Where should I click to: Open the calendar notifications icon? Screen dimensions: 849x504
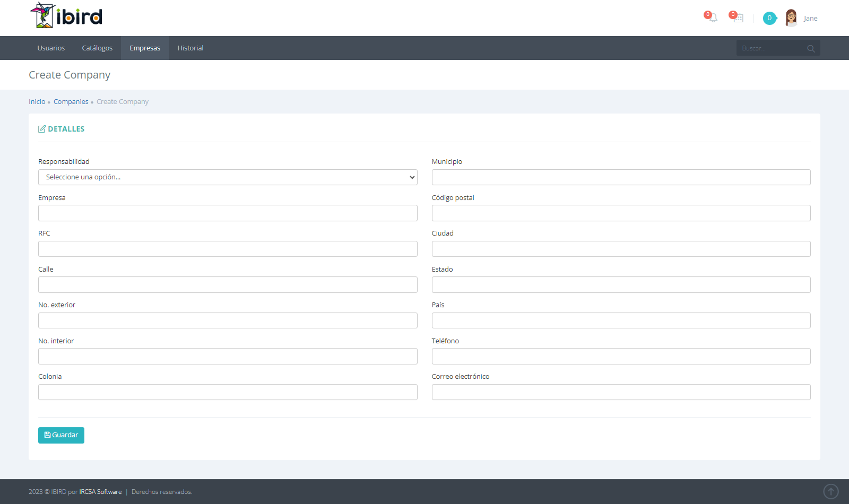[738, 18]
